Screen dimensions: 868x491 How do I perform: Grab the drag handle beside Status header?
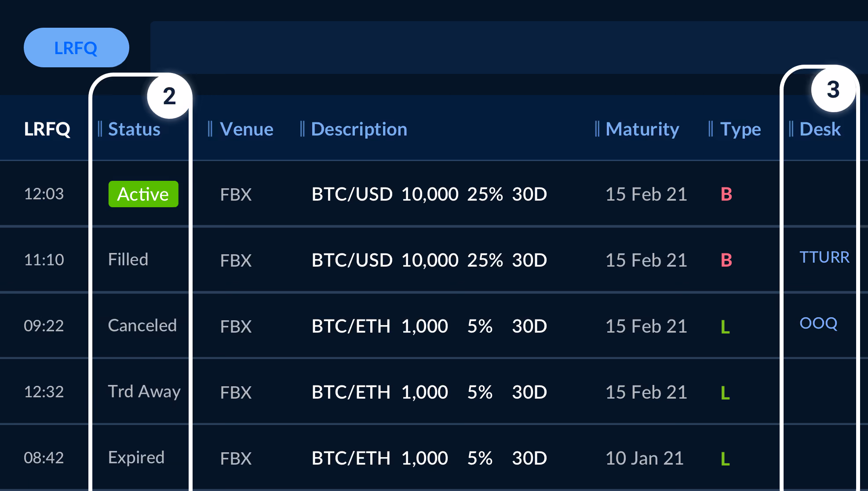[100, 129]
